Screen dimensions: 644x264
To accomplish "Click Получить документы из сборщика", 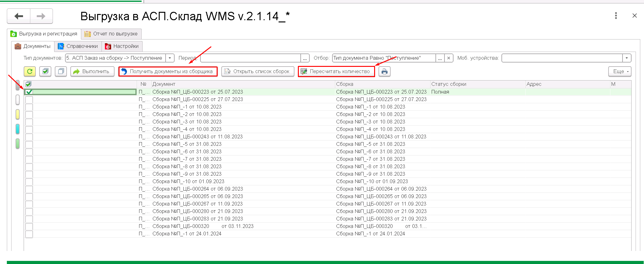I will (168, 72).
